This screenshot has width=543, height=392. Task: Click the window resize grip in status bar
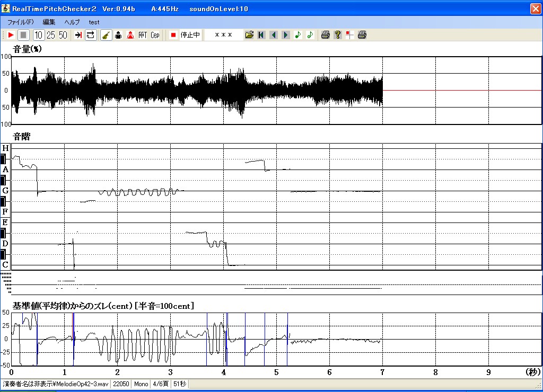(539, 385)
